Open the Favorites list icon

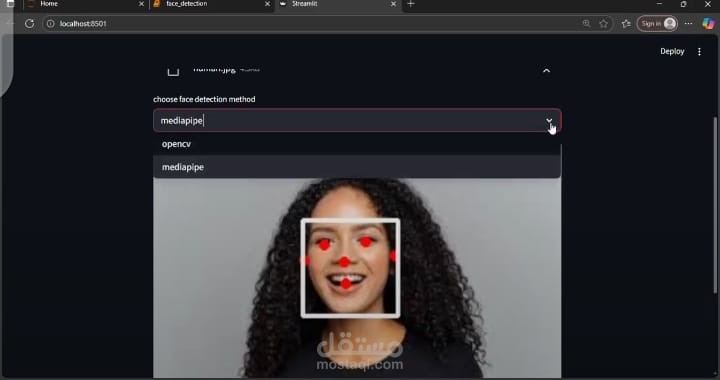click(626, 23)
